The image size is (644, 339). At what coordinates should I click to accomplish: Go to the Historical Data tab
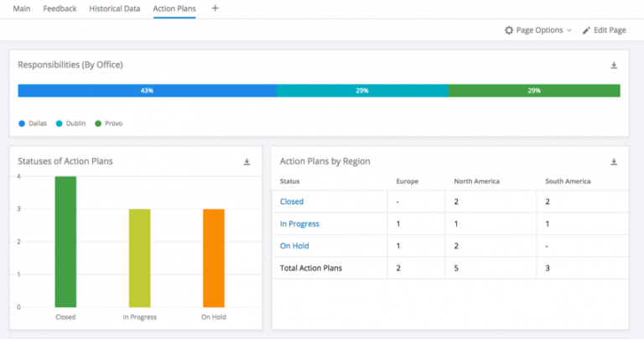tap(115, 8)
